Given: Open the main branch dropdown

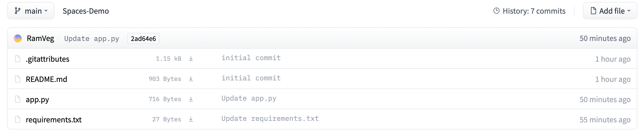Looking at the screenshot, I should (31, 11).
